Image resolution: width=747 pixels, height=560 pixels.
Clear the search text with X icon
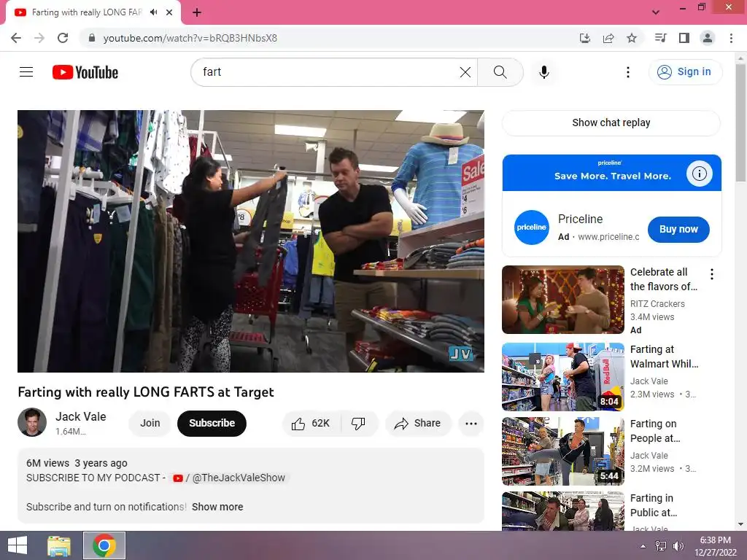pos(465,72)
